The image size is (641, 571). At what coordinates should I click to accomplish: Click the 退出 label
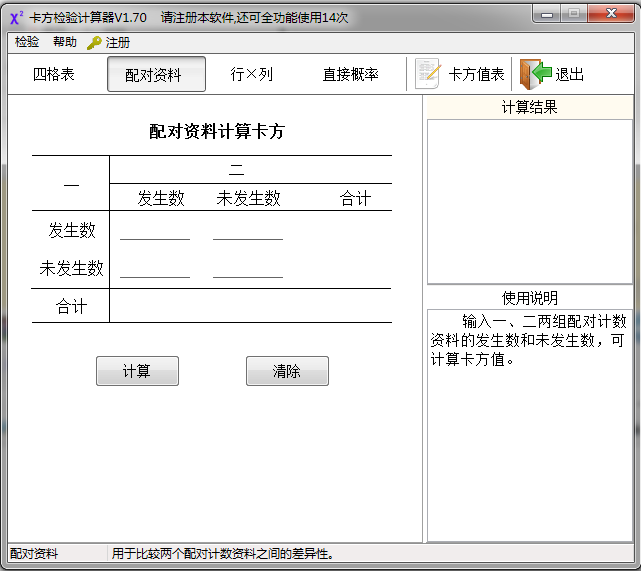click(569, 74)
